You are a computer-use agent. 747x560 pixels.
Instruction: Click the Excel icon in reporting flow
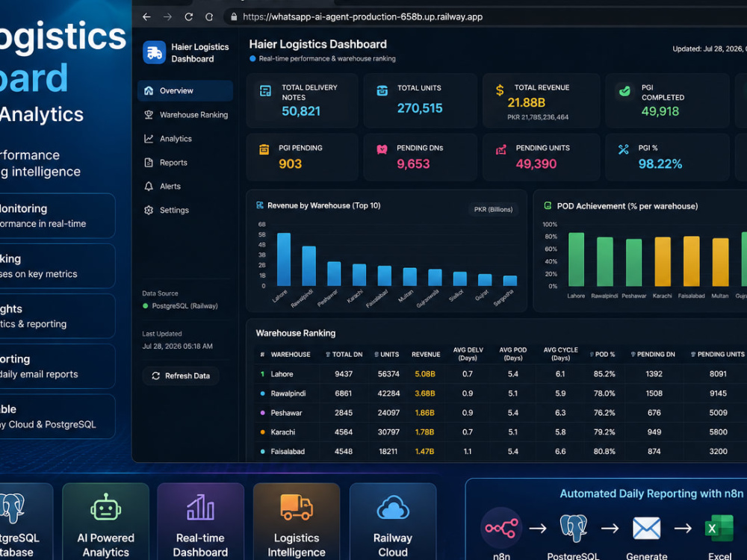[x=719, y=528]
